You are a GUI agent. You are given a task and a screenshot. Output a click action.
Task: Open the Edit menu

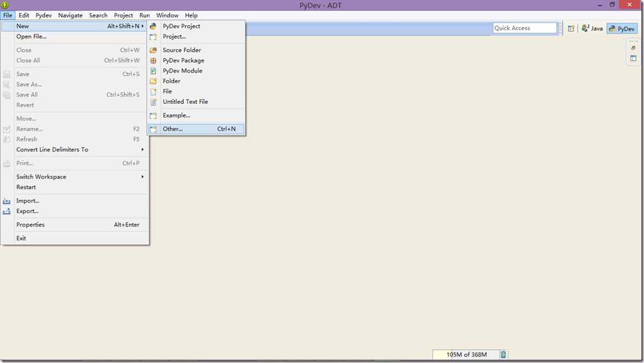click(x=24, y=15)
